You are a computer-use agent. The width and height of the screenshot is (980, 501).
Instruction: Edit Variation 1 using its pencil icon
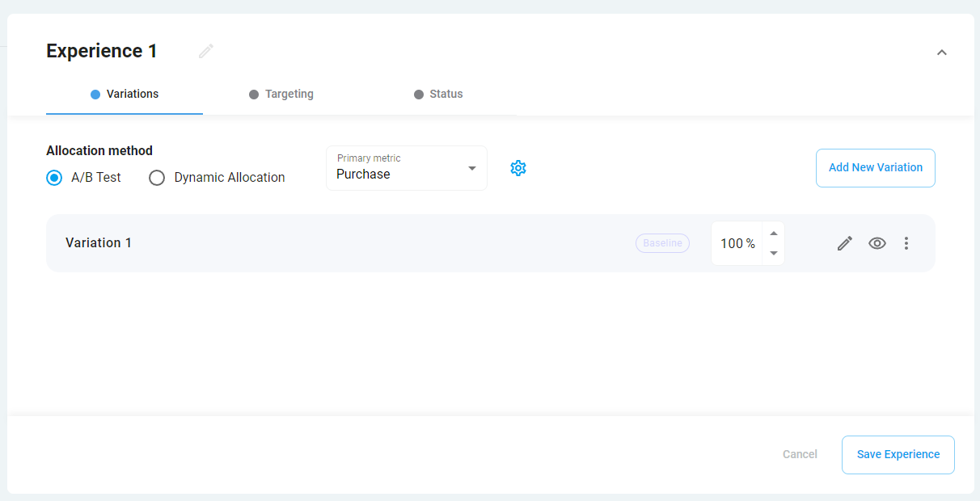(x=845, y=243)
